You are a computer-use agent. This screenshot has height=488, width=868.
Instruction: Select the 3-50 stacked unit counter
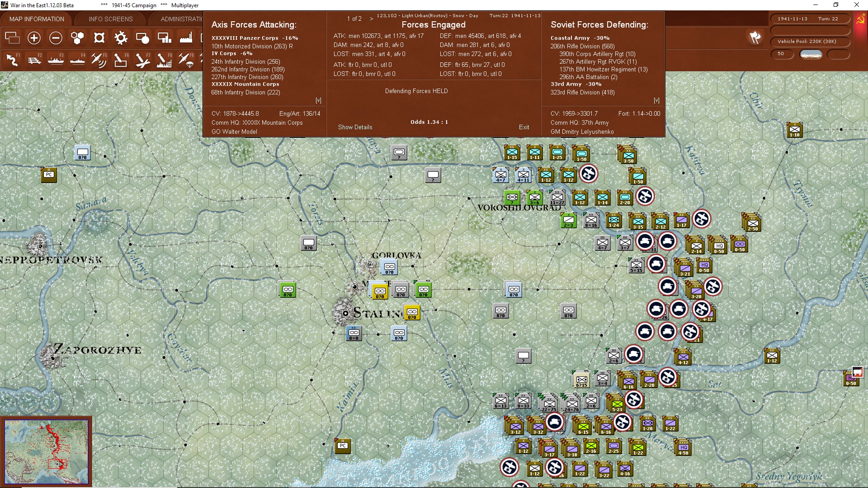pos(627,155)
